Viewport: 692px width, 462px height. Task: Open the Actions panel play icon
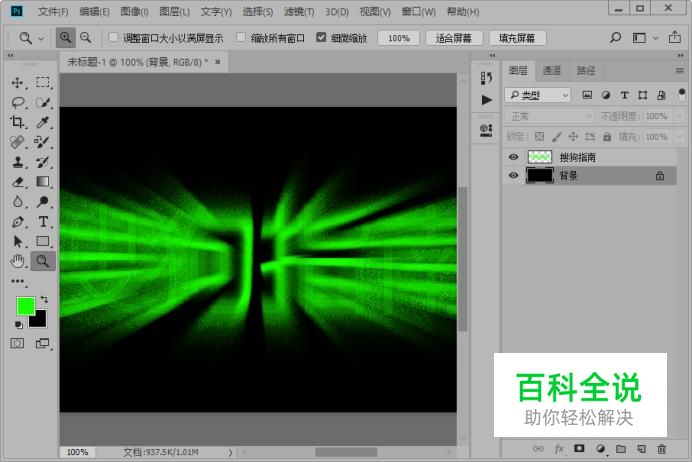tap(486, 100)
